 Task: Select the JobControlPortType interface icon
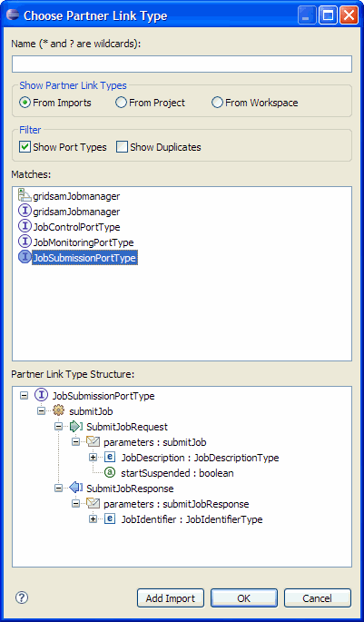[x=25, y=227]
